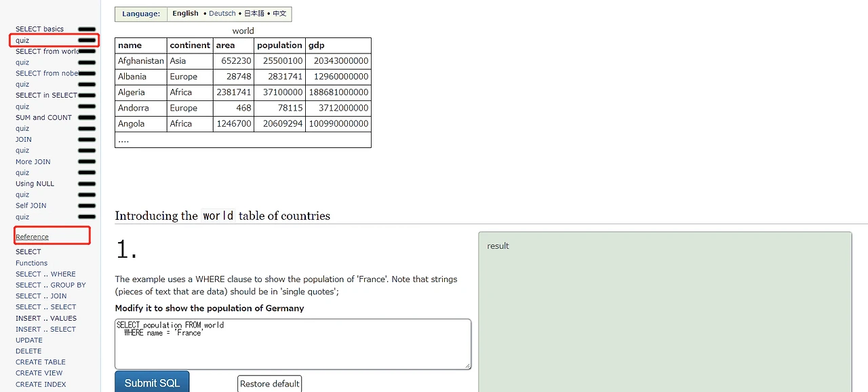Image resolution: width=868 pixels, height=392 pixels.
Task: Click heading 'Introducing the world table of countries'
Action: point(222,216)
